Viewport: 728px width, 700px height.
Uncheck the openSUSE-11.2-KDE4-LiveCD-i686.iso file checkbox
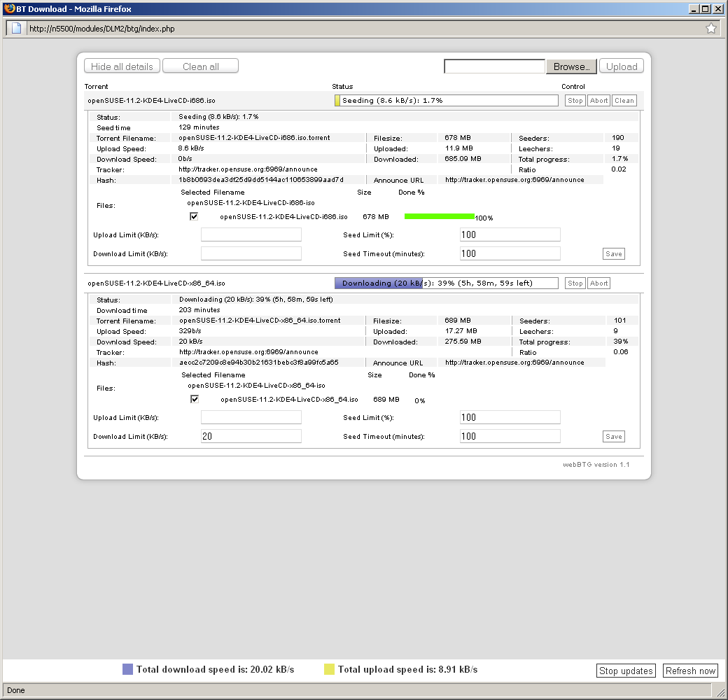tap(194, 216)
